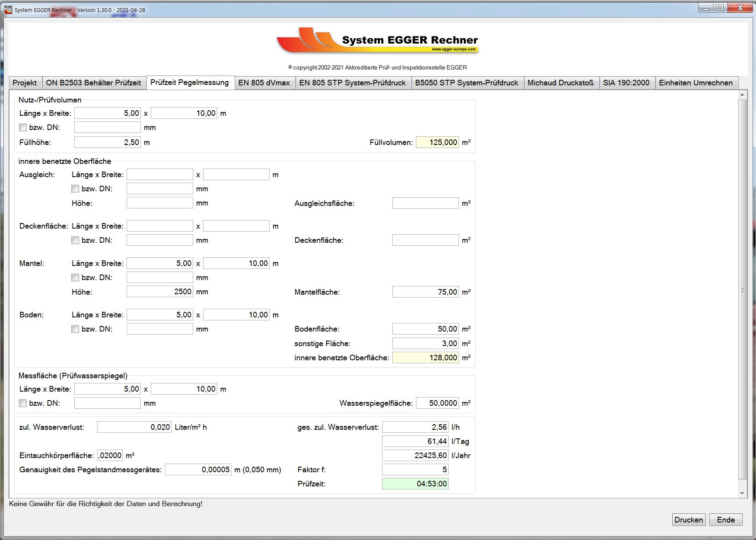This screenshot has height=540, width=756.
Task: Switch to ON B2503 Behälter Prüfzeit tab
Action: tap(94, 83)
